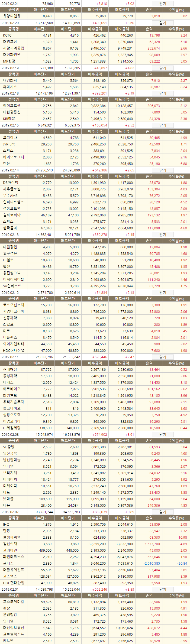Collapse the 2019.02.01 trades via 닫기
The image size is (190, 644).
[x=163, y=590]
